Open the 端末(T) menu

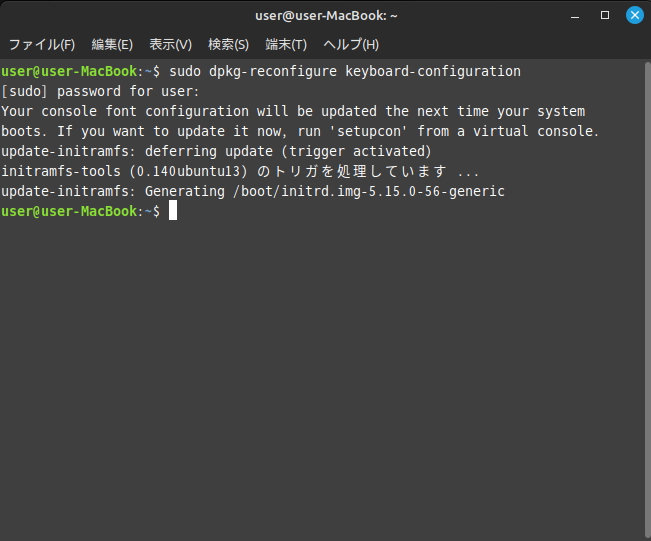tap(286, 44)
